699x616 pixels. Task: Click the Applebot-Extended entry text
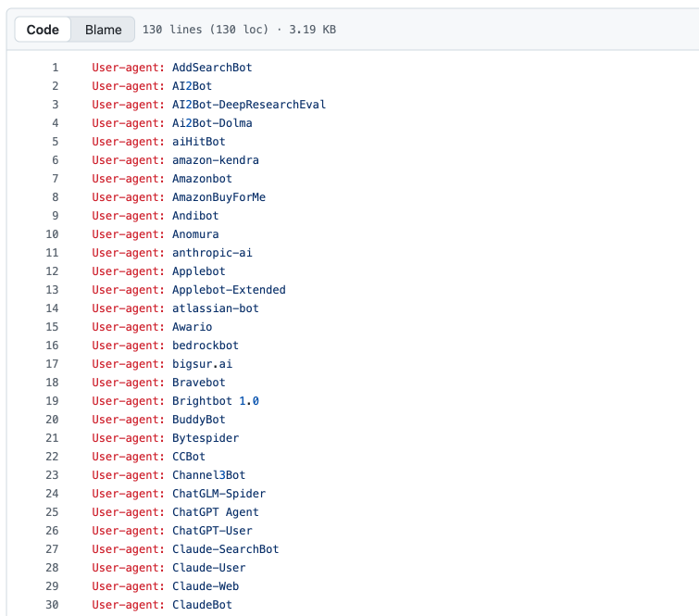point(229,290)
